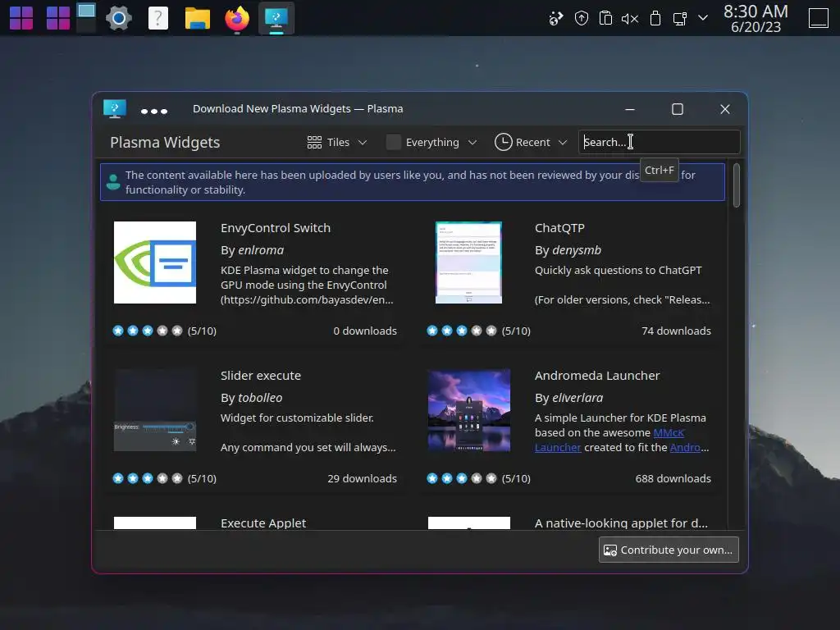The image size is (840, 630).
Task: Click the user icon in the warning banner
Action: pos(113,182)
